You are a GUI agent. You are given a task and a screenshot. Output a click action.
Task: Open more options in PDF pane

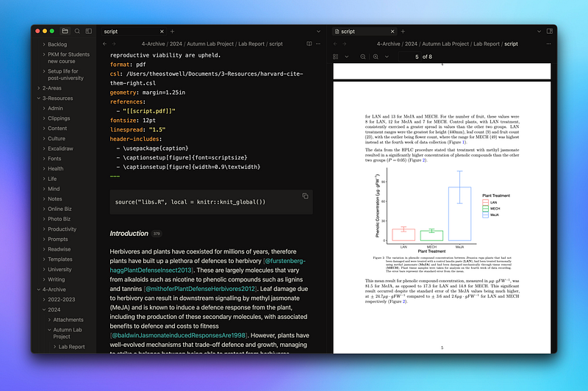tap(548, 44)
